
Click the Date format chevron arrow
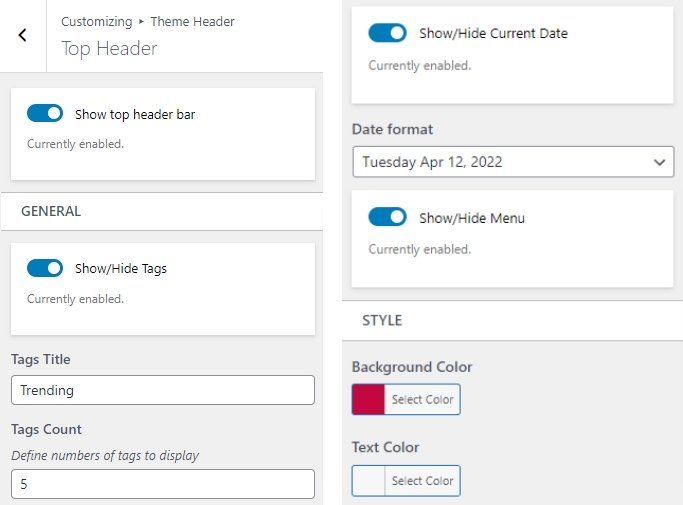coord(659,162)
